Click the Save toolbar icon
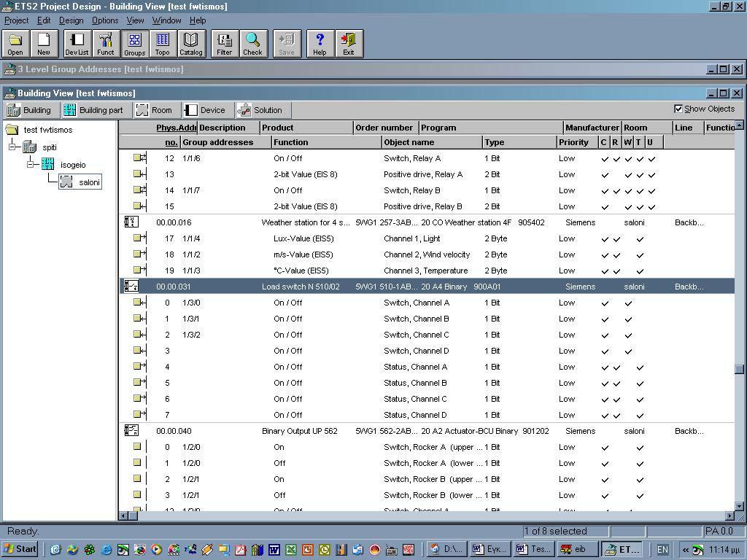Screen dimensions: 747x560 coord(287,44)
